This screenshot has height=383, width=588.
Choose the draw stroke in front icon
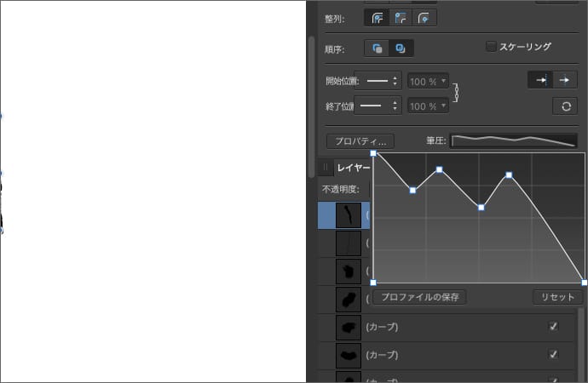pyautogui.click(x=398, y=49)
